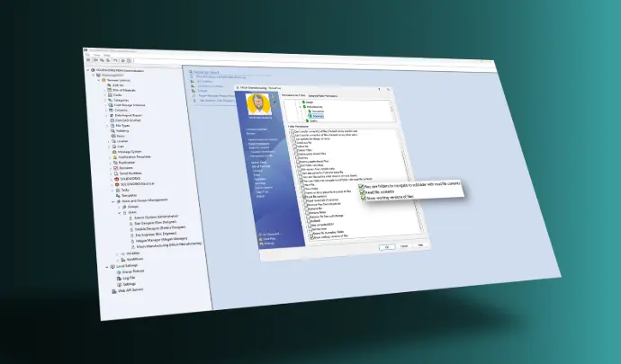Switch to Assigned Folder Permissions tab

pos(323,96)
